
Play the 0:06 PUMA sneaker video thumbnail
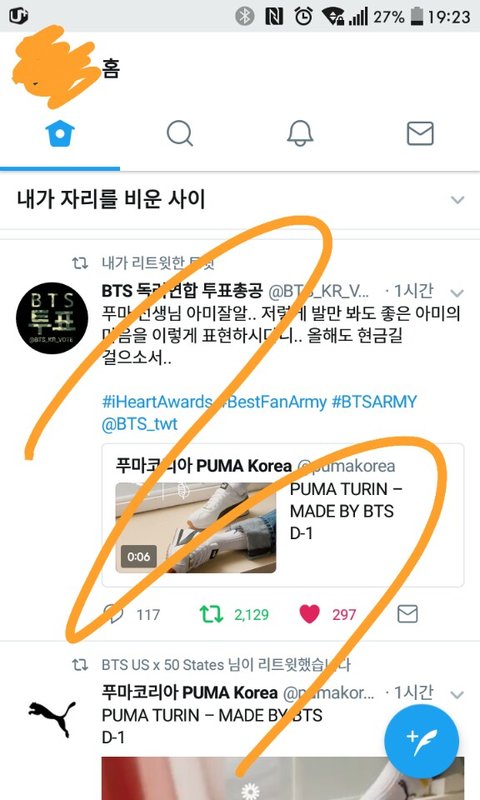(x=195, y=528)
